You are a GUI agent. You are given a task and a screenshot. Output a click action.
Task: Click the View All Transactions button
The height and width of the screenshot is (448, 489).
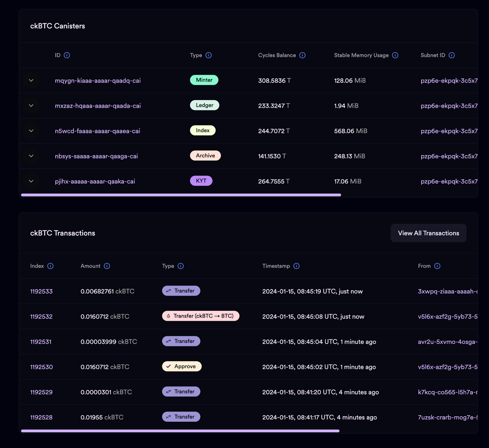point(428,233)
